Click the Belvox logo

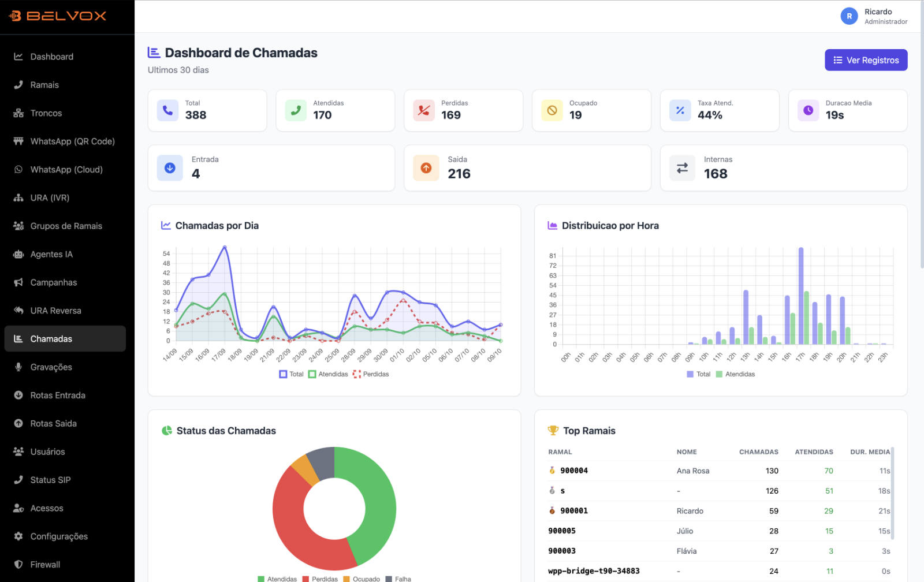point(58,16)
